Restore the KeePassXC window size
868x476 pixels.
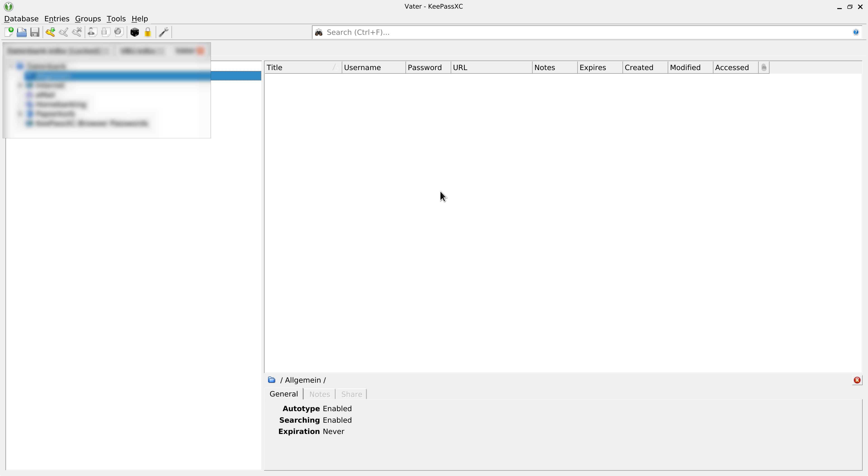850,7
